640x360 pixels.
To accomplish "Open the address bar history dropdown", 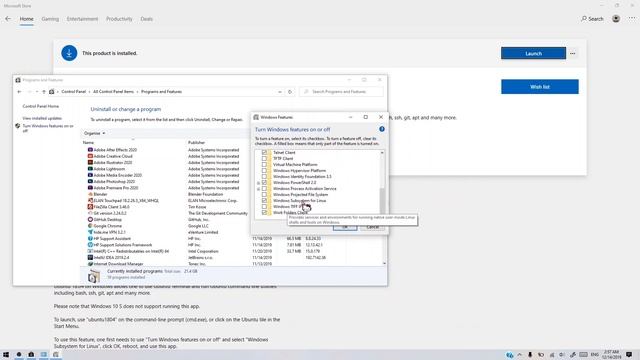I will [x=280, y=92].
